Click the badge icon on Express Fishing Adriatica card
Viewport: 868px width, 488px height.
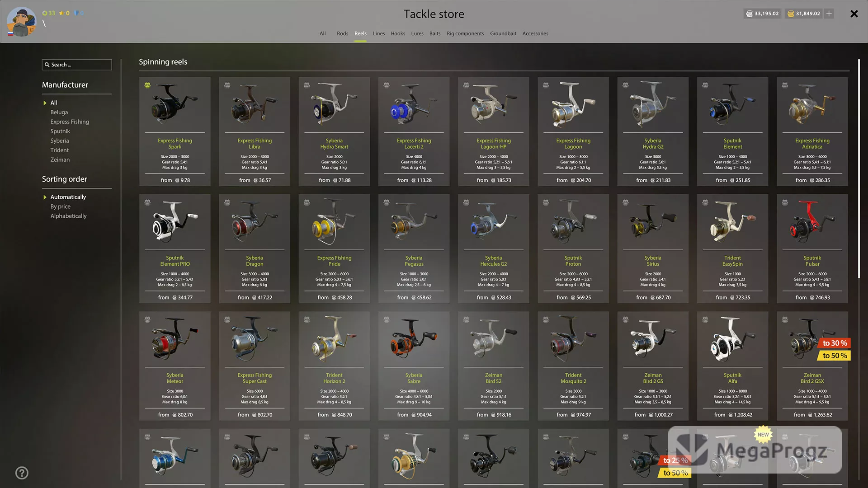point(785,85)
